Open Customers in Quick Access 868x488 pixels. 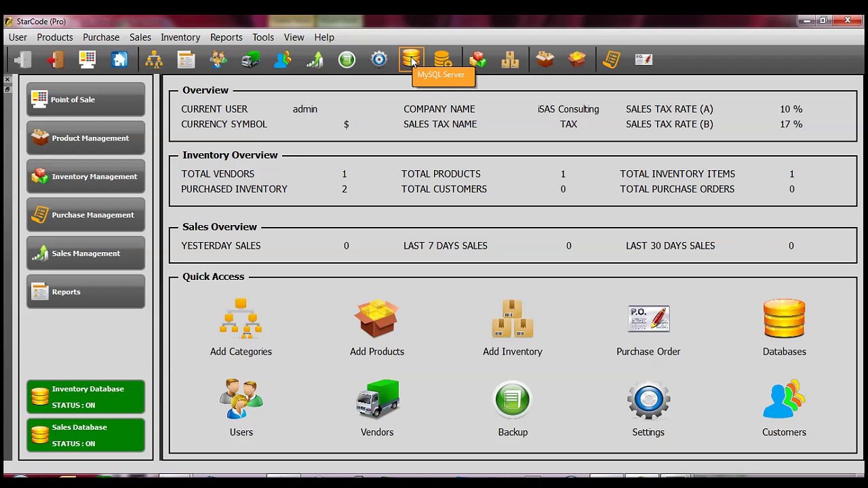point(784,408)
